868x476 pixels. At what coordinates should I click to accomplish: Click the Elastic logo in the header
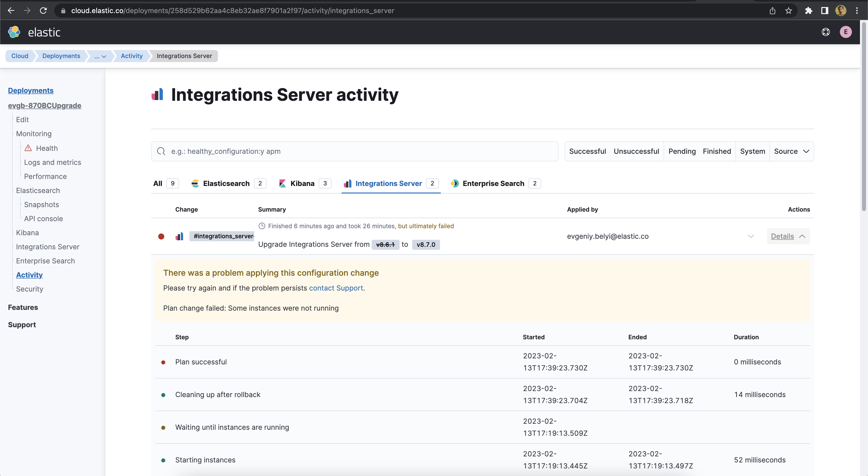14,32
